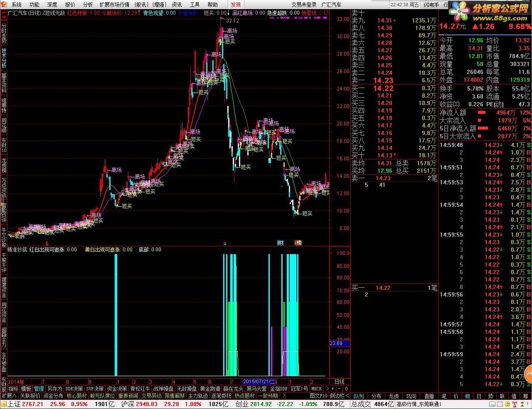Switch to the 指标 tab below the chart
The image size is (532, 409).
[14, 389]
